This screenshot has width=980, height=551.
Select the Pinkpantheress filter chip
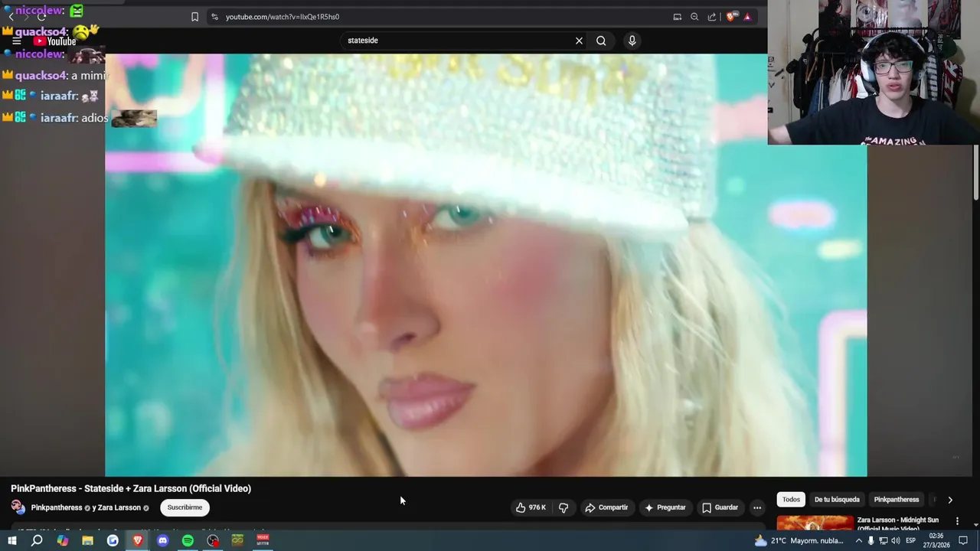click(x=897, y=500)
